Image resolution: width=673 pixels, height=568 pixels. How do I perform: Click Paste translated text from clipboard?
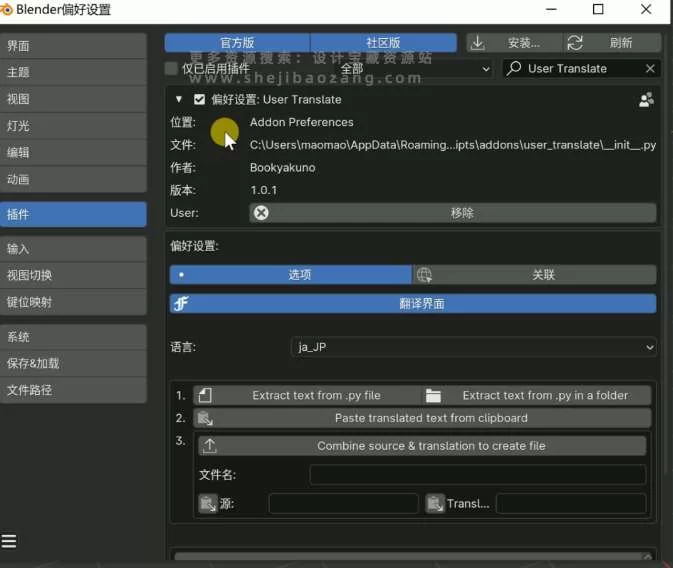click(x=431, y=418)
